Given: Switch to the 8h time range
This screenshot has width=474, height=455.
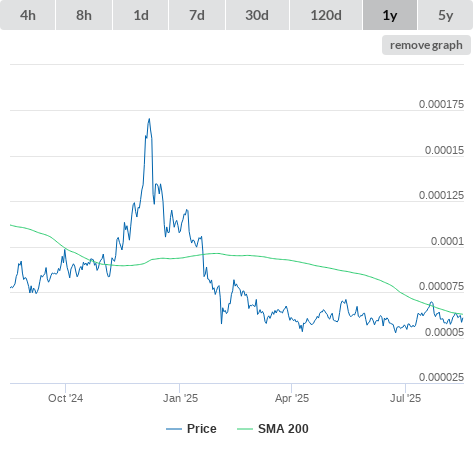Looking at the screenshot, I should tap(84, 15).
